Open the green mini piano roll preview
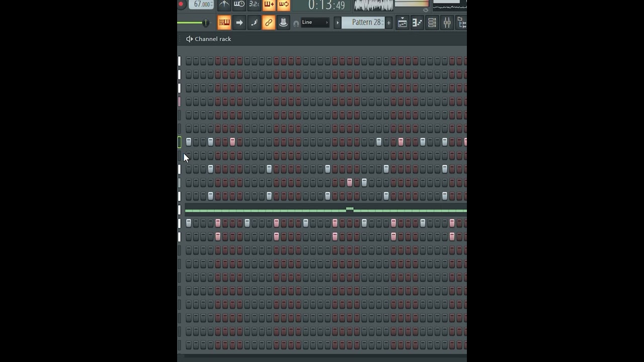This screenshot has width=644, height=362. (326, 210)
